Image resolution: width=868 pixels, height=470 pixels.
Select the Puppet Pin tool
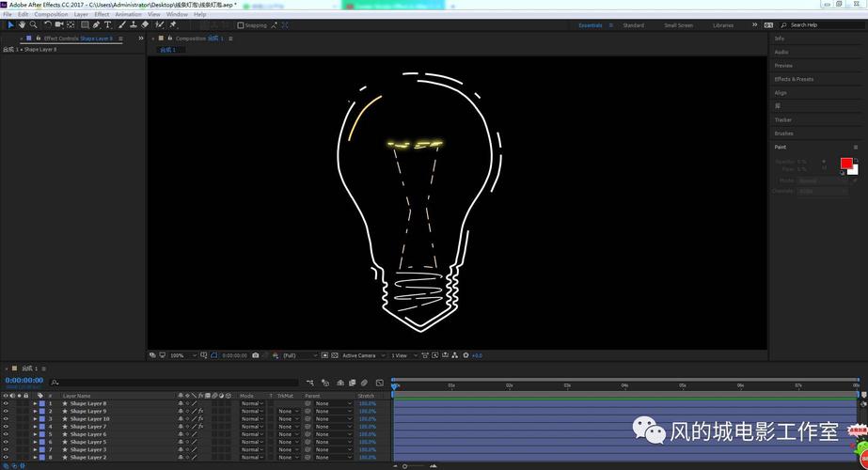point(173,25)
